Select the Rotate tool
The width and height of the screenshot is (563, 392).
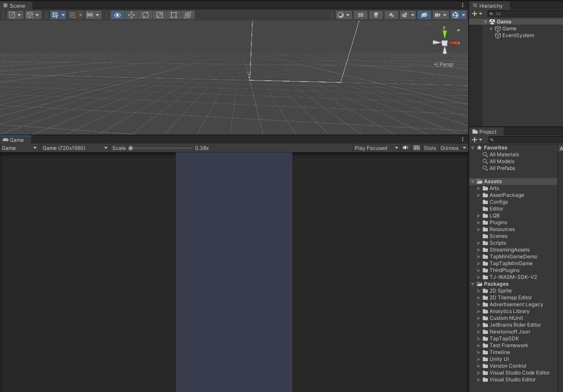[x=146, y=15]
